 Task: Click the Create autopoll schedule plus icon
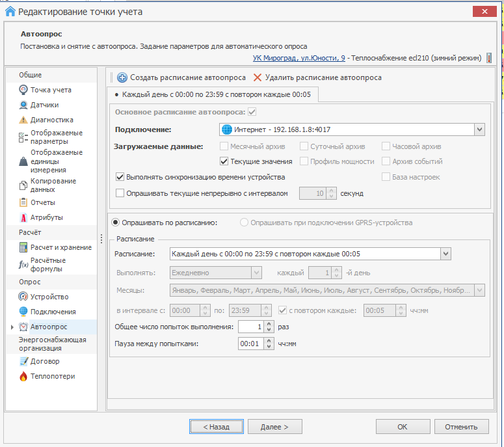click(122, 77)
